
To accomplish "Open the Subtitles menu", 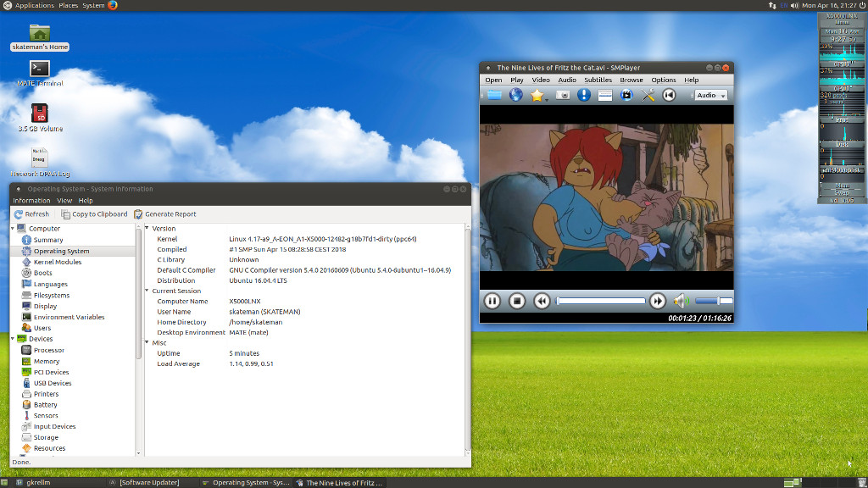I will 598,80.
